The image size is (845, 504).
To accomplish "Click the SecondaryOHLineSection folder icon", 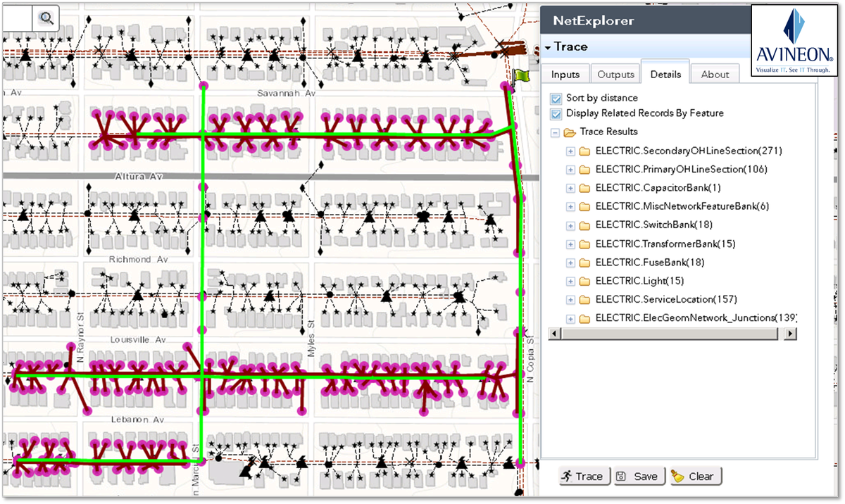I will [585, 151].
